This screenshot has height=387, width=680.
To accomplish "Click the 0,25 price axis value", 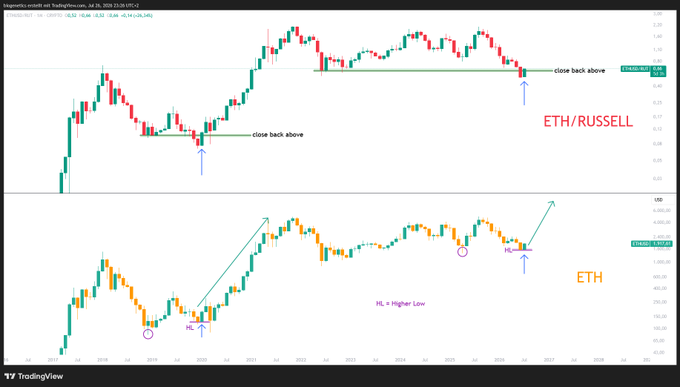I will [657, 103].
